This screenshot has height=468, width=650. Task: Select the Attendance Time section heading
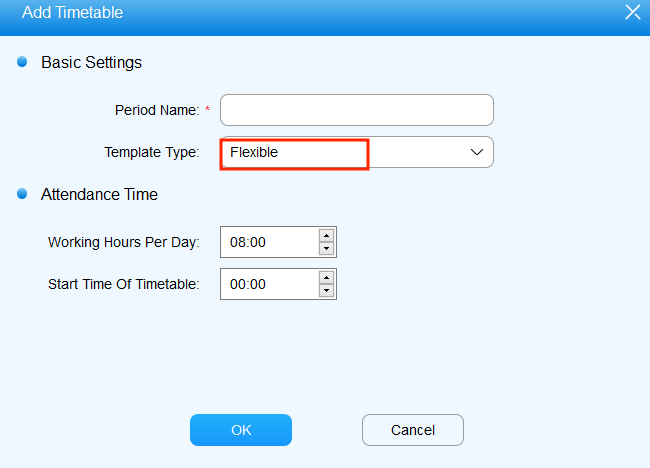[99, 194]
